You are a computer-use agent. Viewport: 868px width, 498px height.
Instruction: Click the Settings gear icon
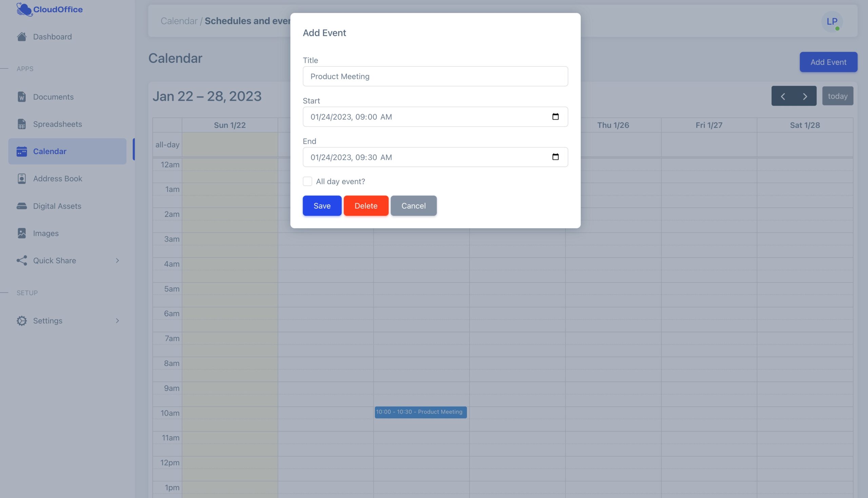tap(22, 321)
